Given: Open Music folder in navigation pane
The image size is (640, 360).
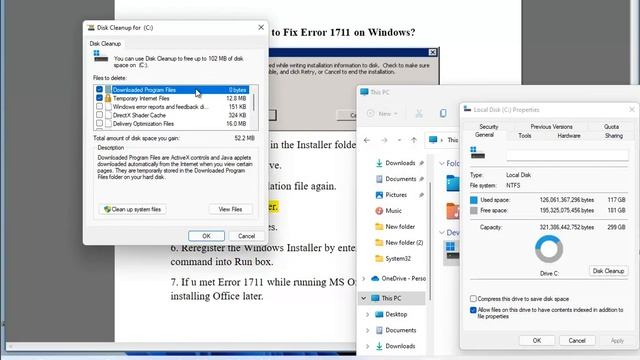Looking at the screenshot, I should [x=393, y=211].
